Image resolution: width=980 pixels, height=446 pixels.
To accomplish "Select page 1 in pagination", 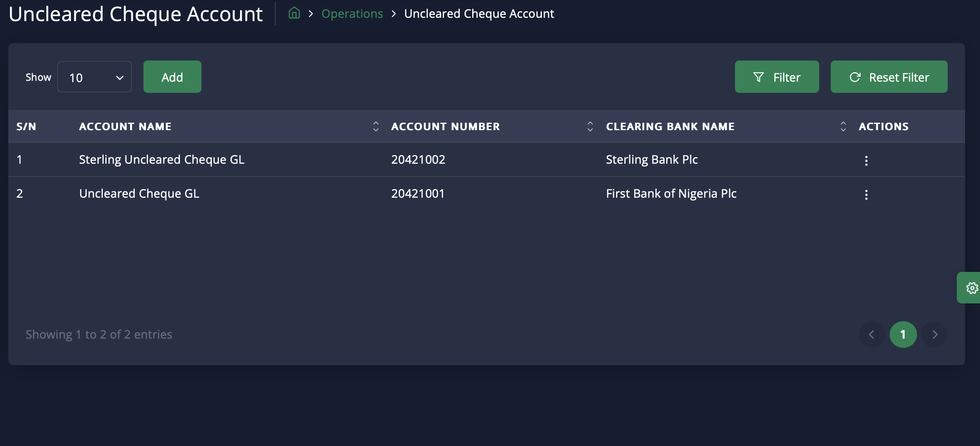I will [x=903, y=334].
